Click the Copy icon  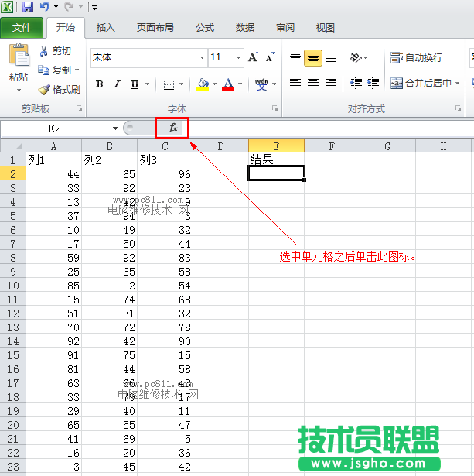(x=43, y=70)
